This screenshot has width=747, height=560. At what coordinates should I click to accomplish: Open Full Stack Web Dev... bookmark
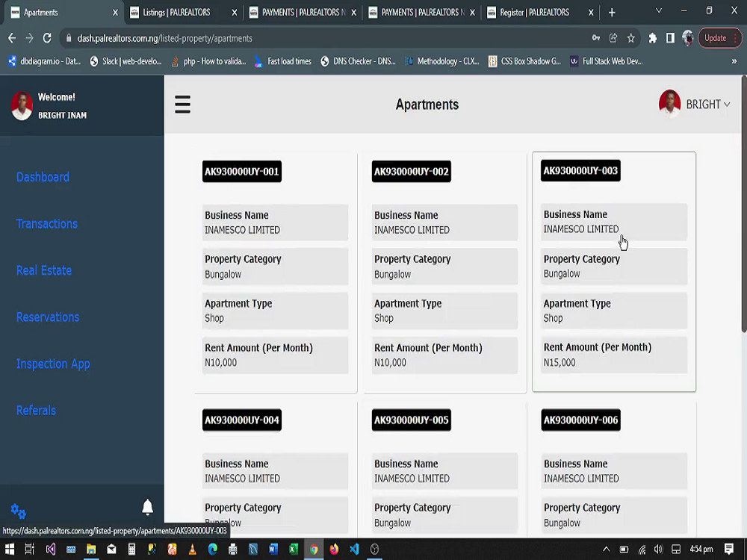(607, 61)
